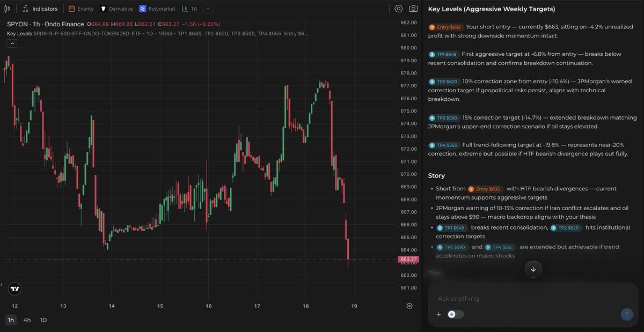Take a chart snapshot with the camera icon
Viewport: 644px width, 332px height.
tap(413, 9)
